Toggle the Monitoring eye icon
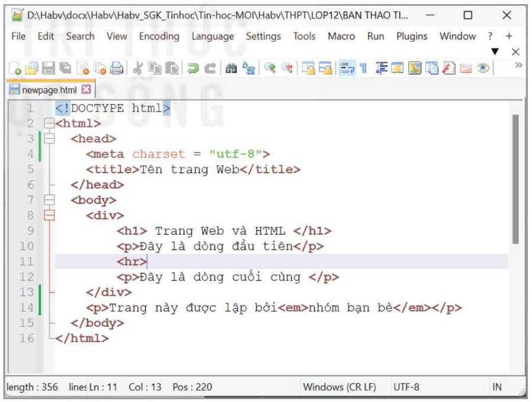Screen dimensions: 532x402 pos(483,68)
